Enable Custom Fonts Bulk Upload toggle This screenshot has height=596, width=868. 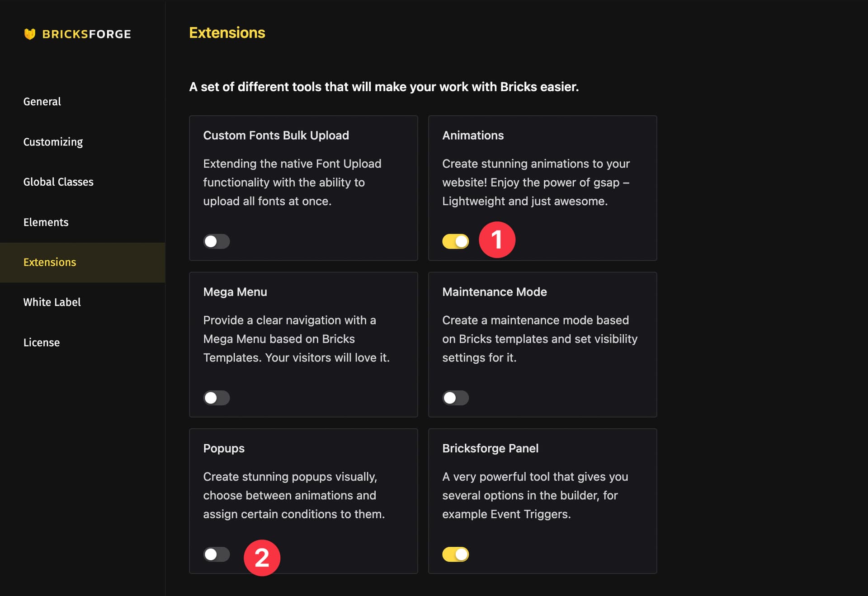tap(217, 241)
